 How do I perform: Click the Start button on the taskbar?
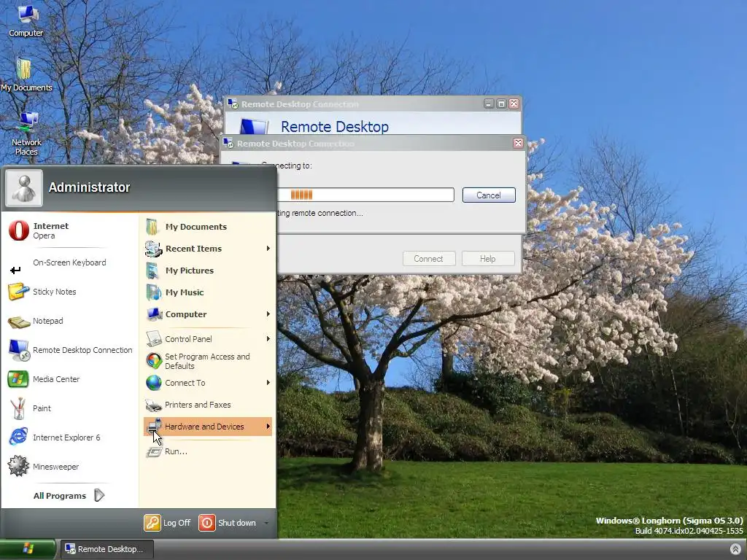28,549
